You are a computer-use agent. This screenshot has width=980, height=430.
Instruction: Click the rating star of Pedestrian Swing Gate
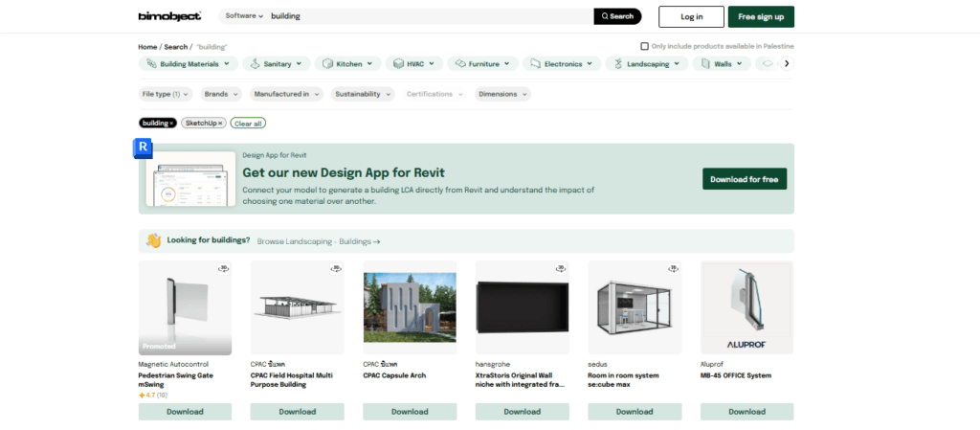click(x=142, y=395)
